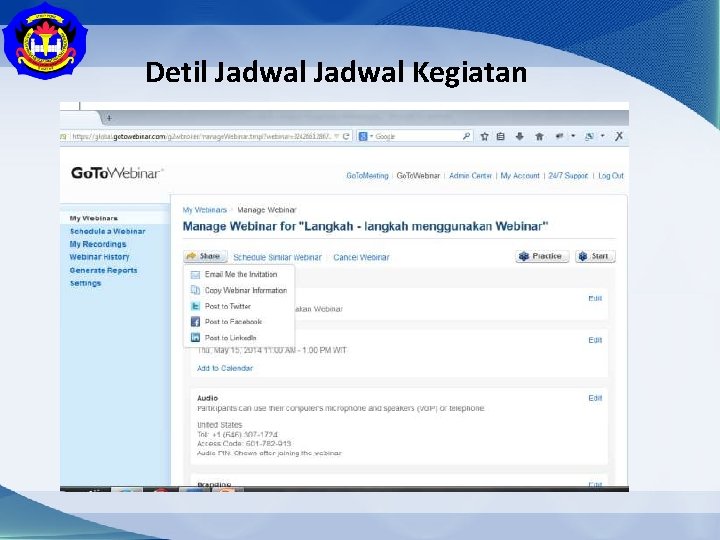
Task: Select Post to Twitter option
Action: pyautogui.click(x=228, y=306)
